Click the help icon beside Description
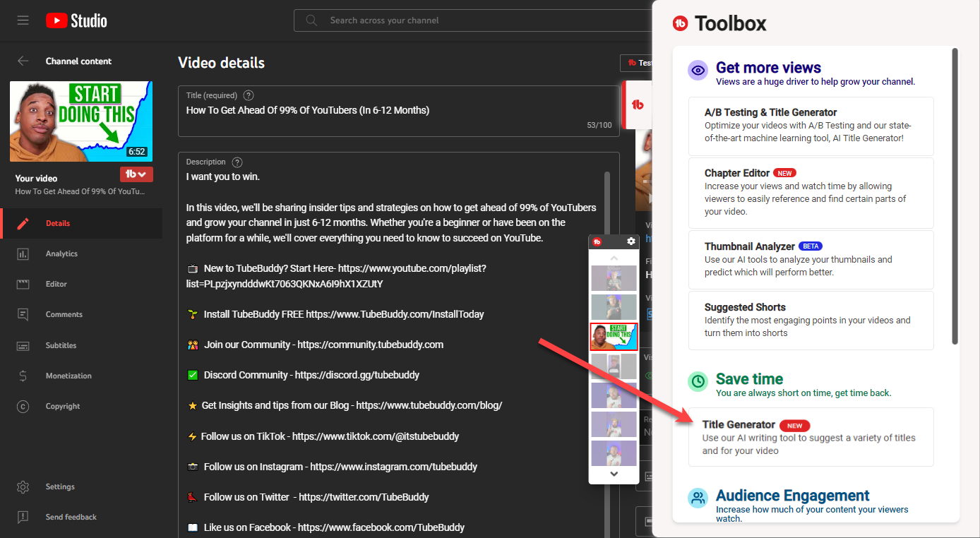 pyautogui.click(x=237, y=162)
